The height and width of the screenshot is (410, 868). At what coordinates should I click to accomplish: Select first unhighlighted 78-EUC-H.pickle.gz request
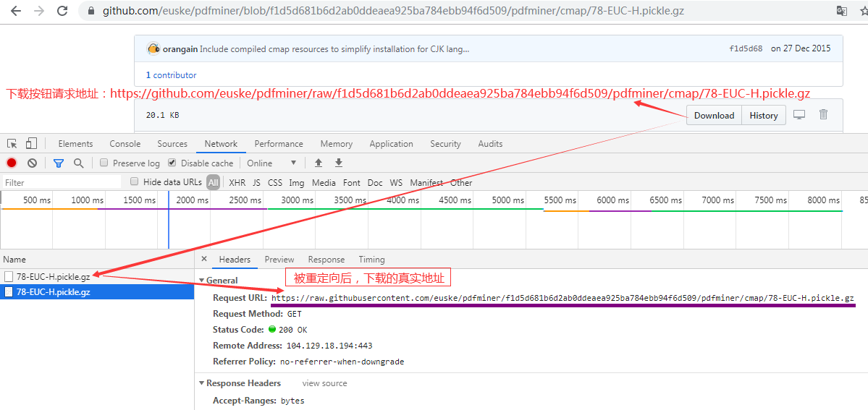(x=97, y=277)
